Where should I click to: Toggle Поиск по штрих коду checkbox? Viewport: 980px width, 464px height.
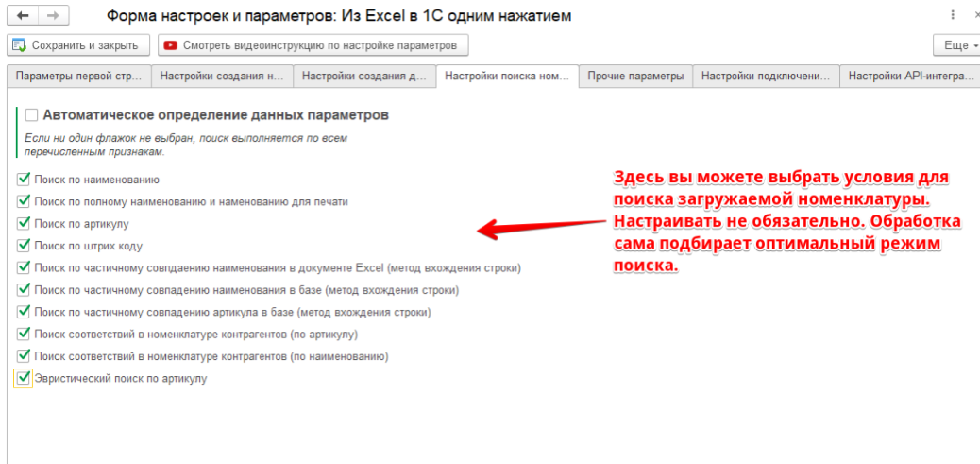pos(24,246)
